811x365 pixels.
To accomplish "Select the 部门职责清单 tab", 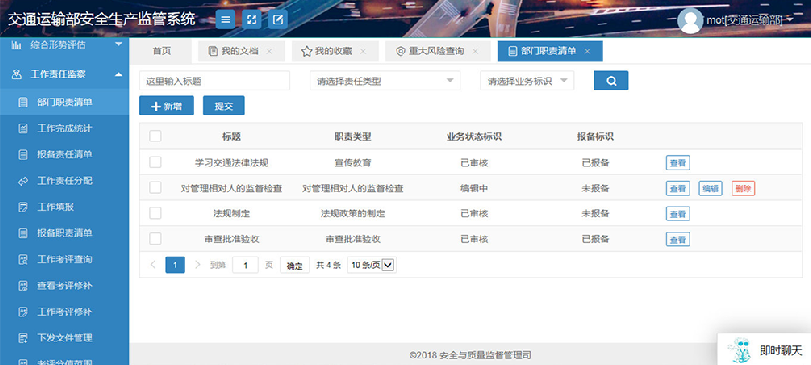I will [549, 51].
